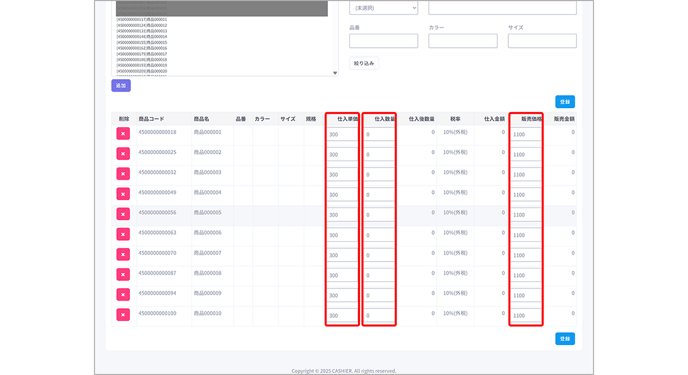The image size is (688, 375).
Task: Delete the row for 商品000008
Action: [123, 275]
